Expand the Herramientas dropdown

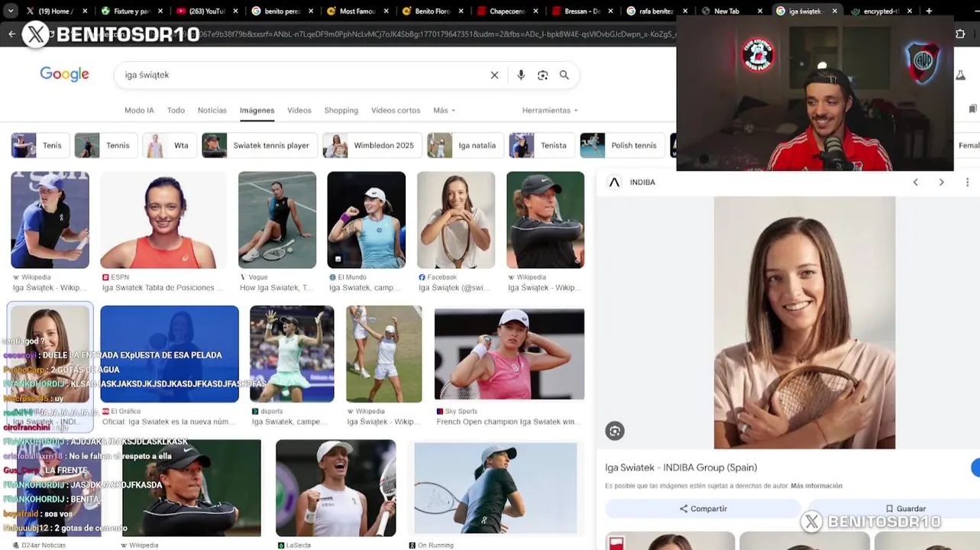tap(550, 110)
